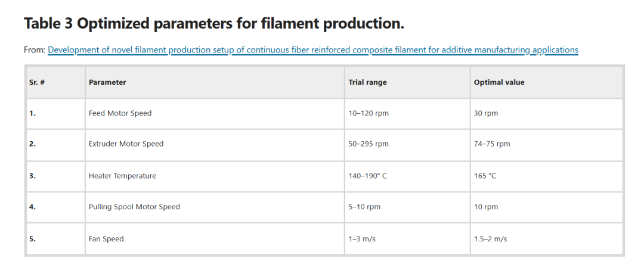644x264 pixels.
Task: Click the Table 3 heading text
Action: click(213, 24)
